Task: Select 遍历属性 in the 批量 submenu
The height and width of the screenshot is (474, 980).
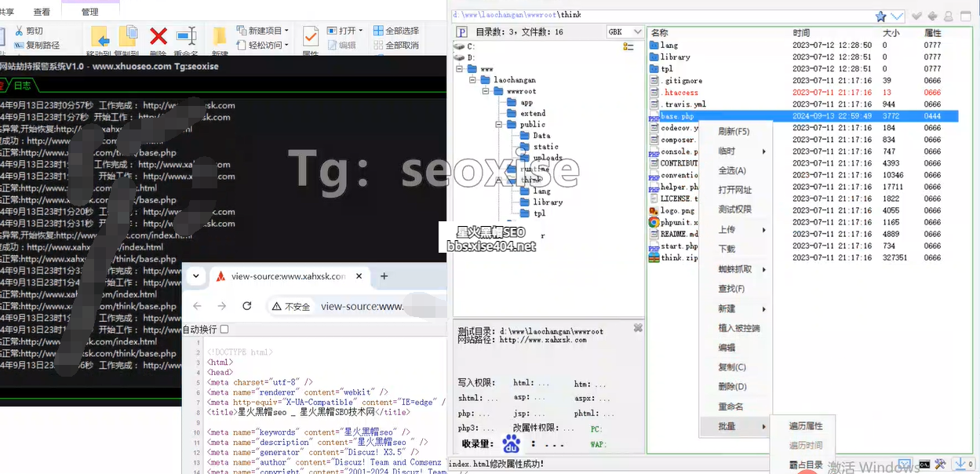Action: (805, 426)
